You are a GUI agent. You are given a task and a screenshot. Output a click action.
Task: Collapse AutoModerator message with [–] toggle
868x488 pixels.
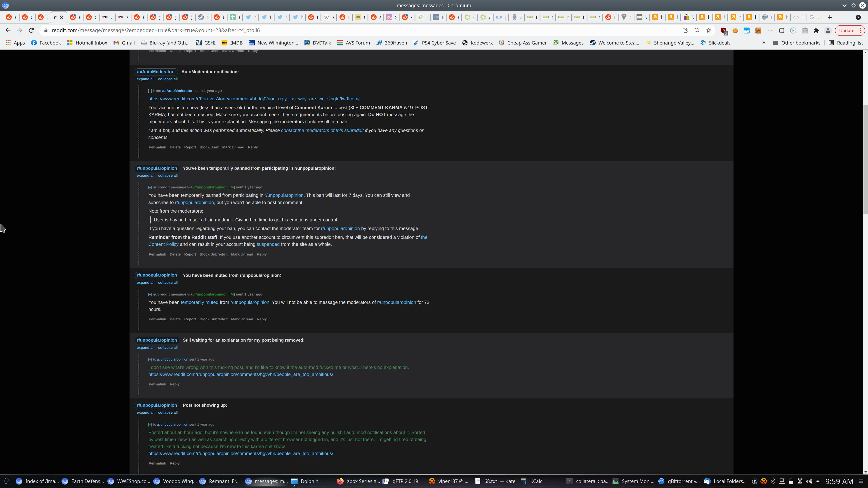150,91
